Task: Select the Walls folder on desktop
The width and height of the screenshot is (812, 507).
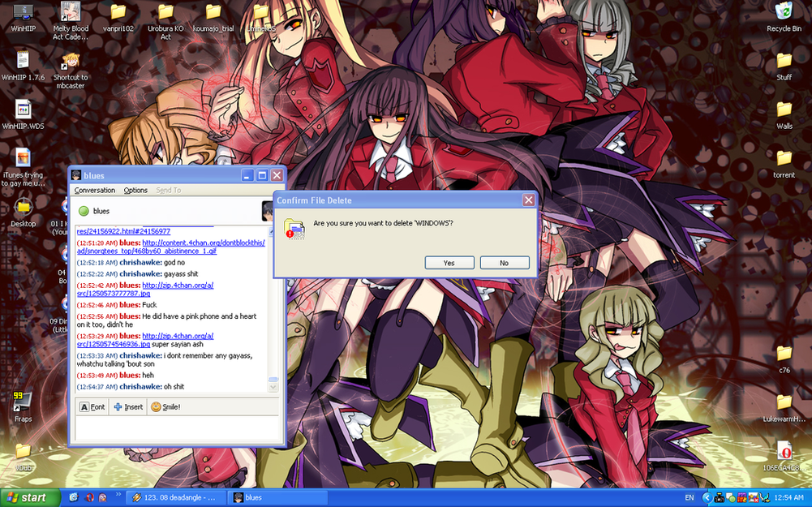Action: [784, 114]
